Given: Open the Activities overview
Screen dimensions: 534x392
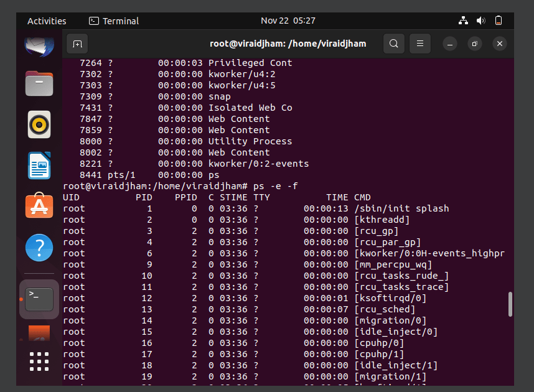Looking at the screenshot, I should (47, 21).
